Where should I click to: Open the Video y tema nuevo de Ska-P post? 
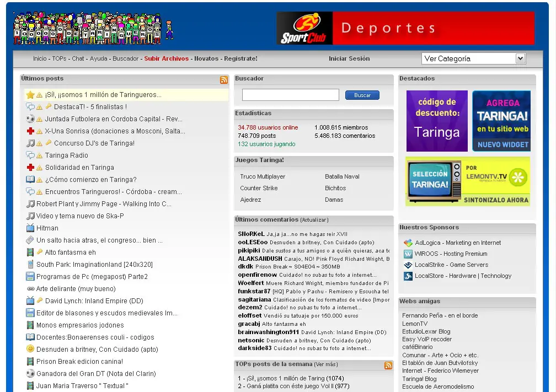click(x=80, y=216)
